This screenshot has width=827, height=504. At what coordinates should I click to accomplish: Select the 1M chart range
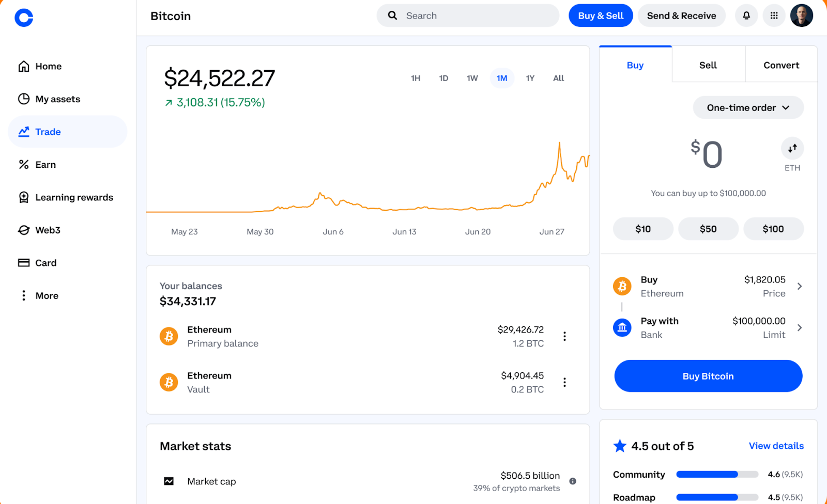pyautogui.click(x=502, y=78)
